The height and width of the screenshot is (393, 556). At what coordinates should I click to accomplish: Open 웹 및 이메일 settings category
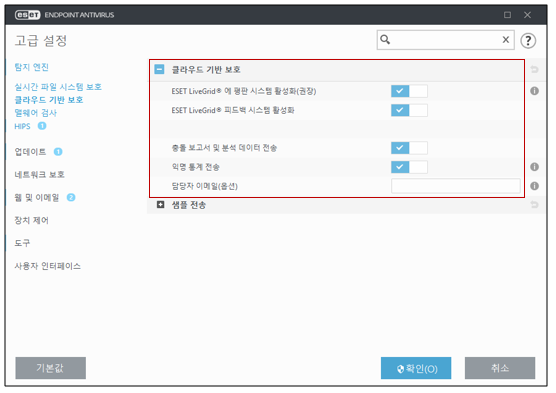pyautogui.click(x=37, y=198)
